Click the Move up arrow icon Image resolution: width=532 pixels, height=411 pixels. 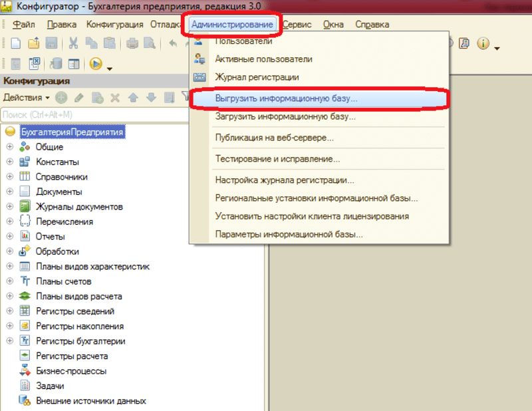coord(132,98)
